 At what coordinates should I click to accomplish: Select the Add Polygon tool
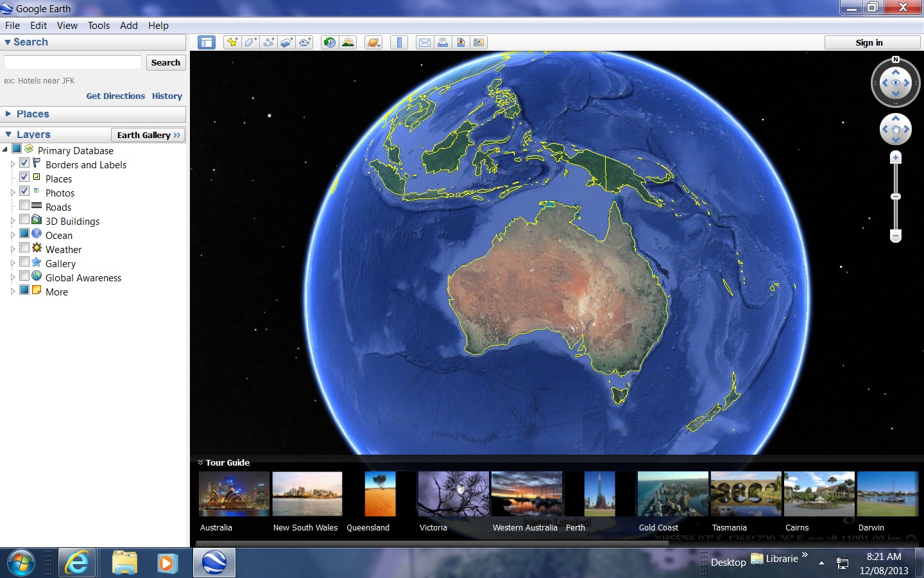(x=251, y=42)
